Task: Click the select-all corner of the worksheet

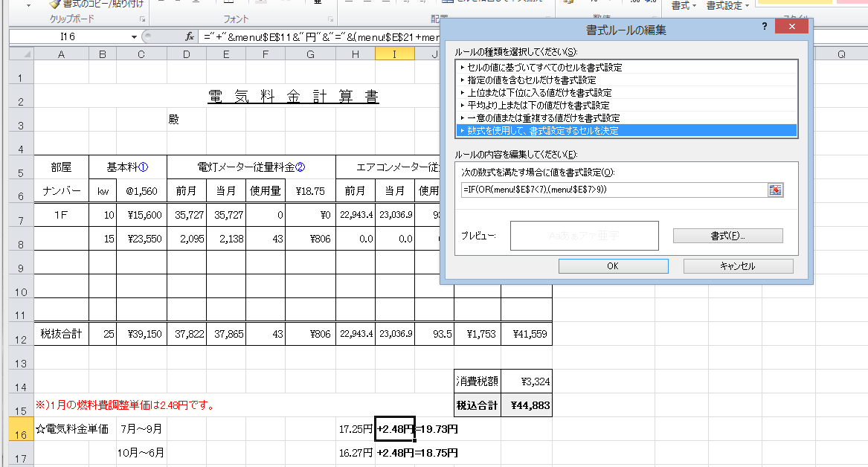Action: [21, 54]
